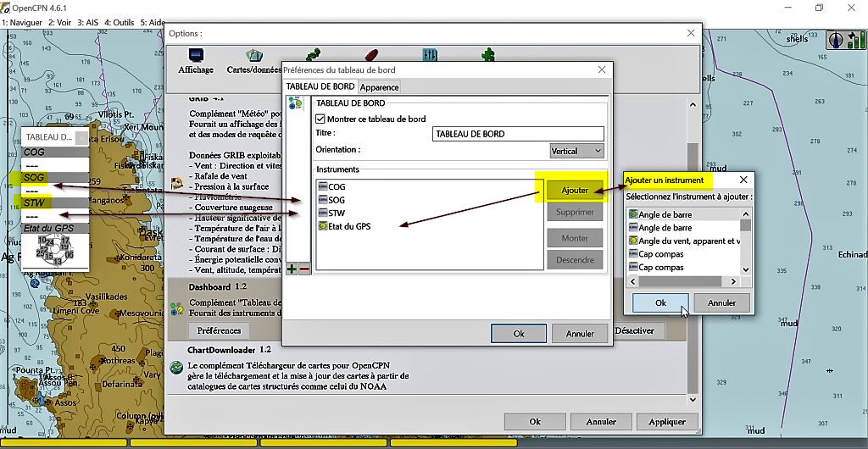Click the STW instrument icon
Image resolution: width=868 pixels, height=449 pixels.
323,213
